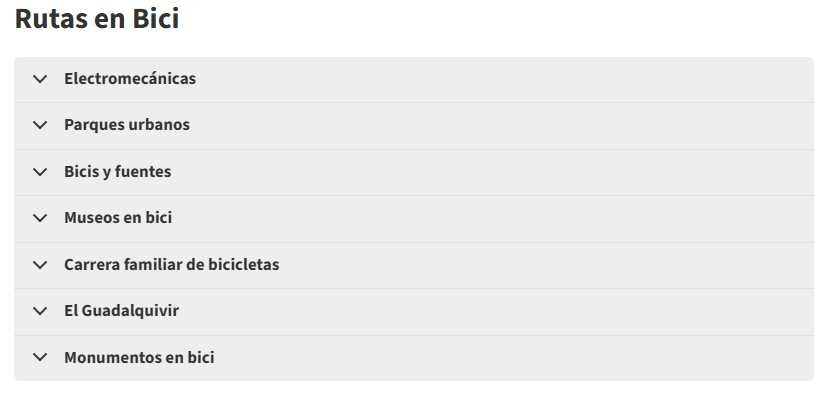Click the arrow icon for Carrera familiar de bicicletas
826x395 pixels.
coord(40,264)
